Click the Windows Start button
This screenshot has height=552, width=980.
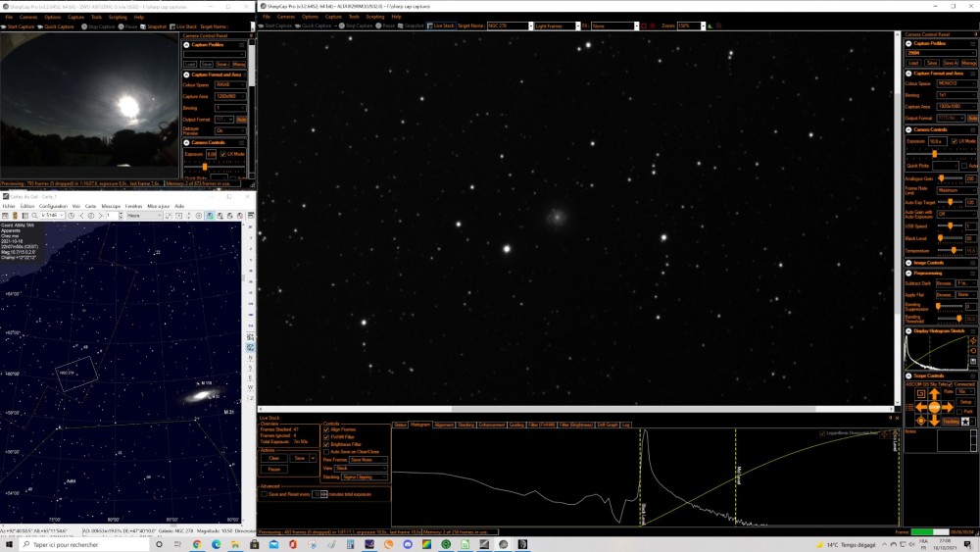click(x=9, y=544)
